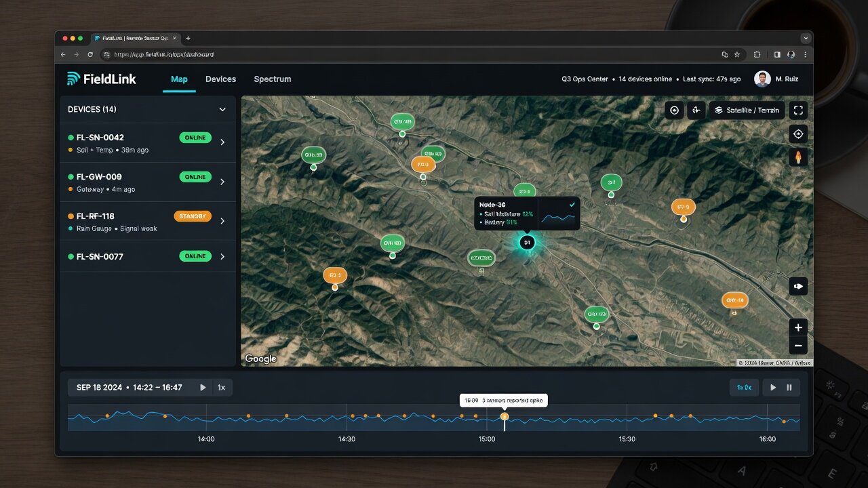The image size is (868, 488).
Task: Click recenter crosshair icon on map
Action: point(798,134)
